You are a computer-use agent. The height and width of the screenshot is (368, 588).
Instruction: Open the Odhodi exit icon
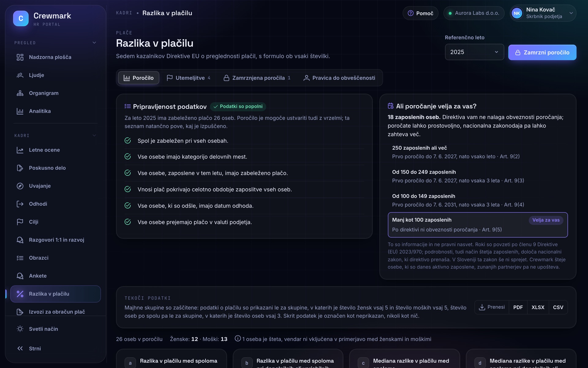pos(20,204)
